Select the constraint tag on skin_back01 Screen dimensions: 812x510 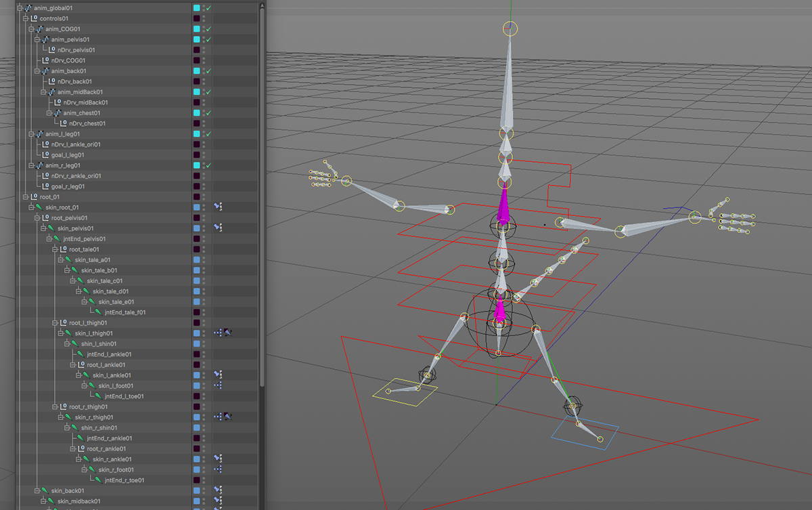tap(218, 490)
